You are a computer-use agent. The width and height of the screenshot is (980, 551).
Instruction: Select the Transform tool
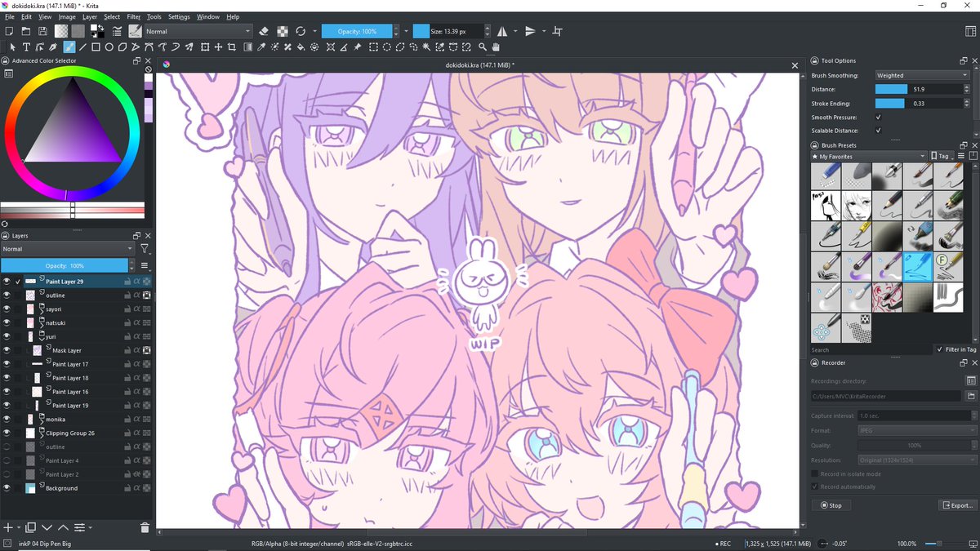click(x=206, y=47)
